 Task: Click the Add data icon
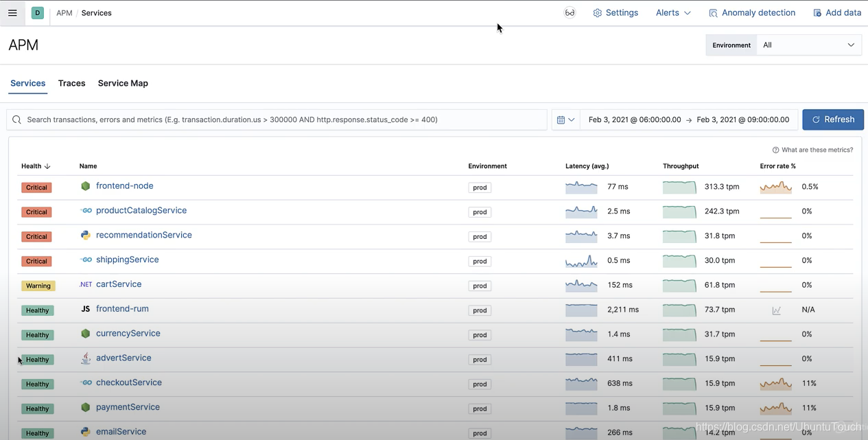click(817, 13)
